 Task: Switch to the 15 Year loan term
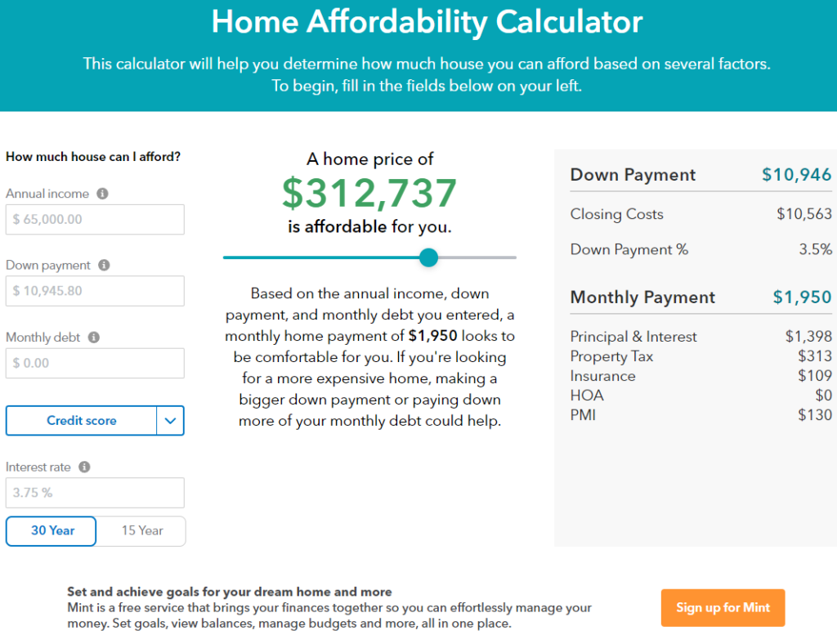pyautogui.click(x=141, y=531)
